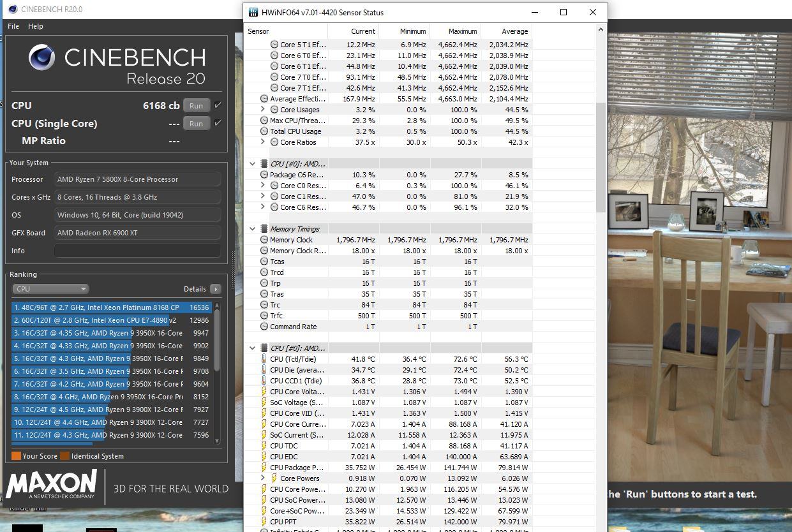Expand the Core C0 Residency row
792x532 pixels.
(262, 186)
